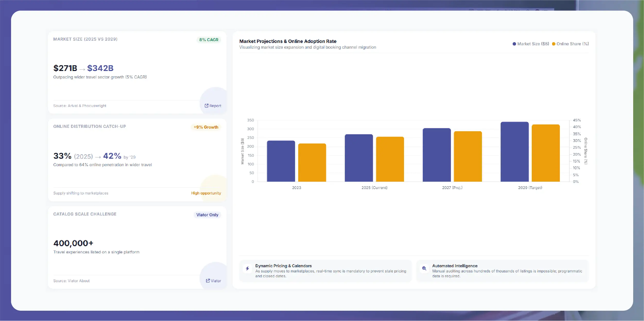Click the Dynamic Pricing & Calendars heading

point(284,266)
